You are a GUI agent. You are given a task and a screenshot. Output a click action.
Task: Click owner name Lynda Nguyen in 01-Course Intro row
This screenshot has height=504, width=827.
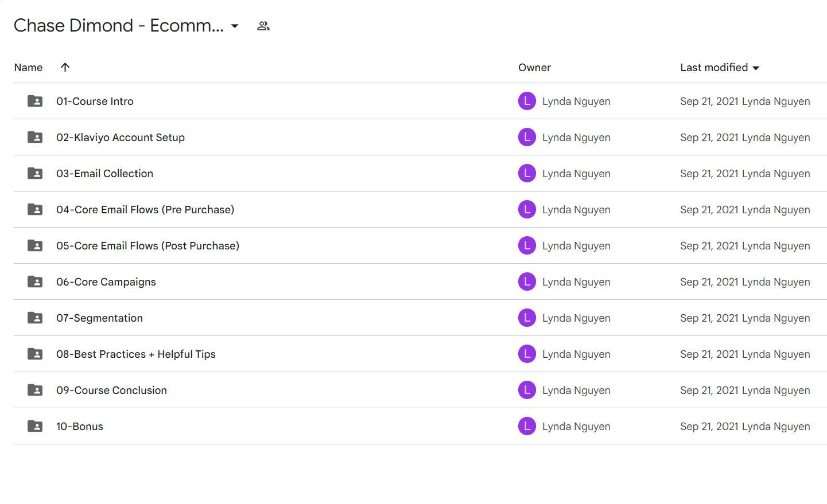(x=576, y=101)
